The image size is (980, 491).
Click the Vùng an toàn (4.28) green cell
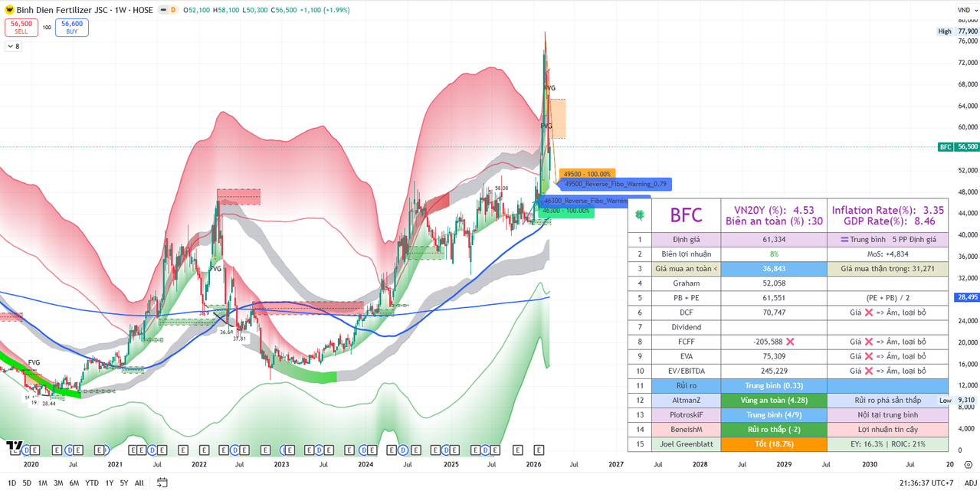pos(774,400)
